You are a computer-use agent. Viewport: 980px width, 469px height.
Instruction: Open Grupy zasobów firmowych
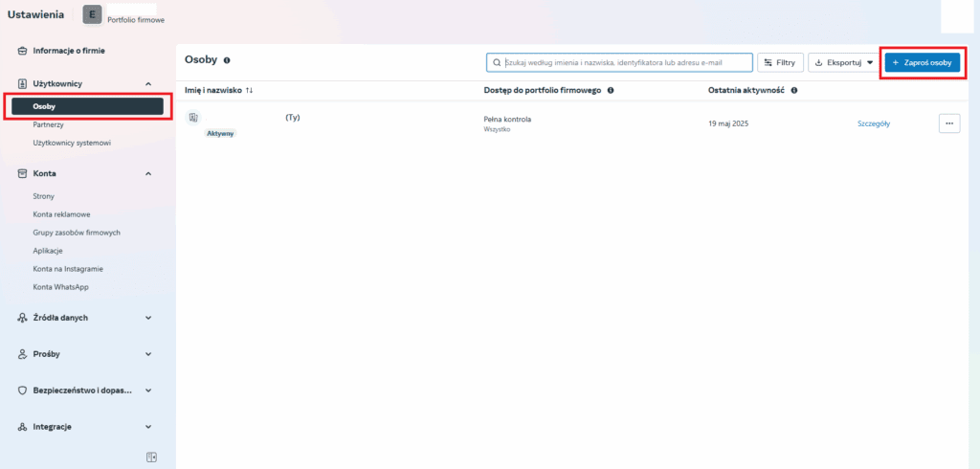77,233
